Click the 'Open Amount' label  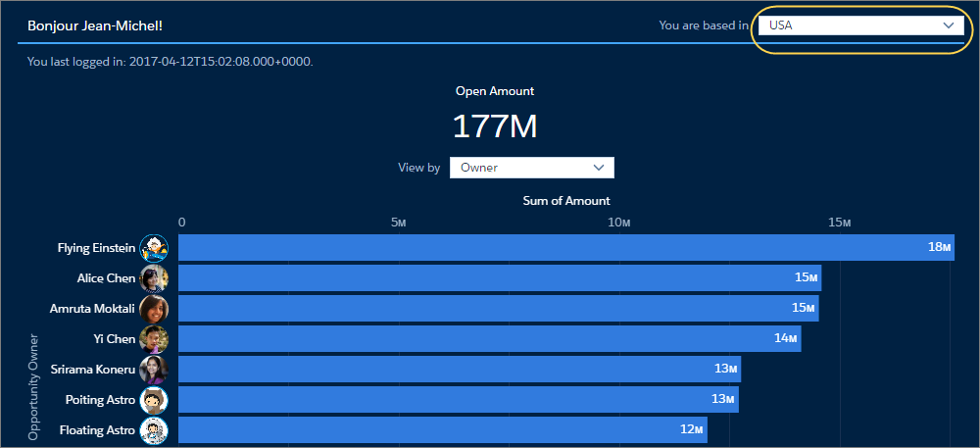tap(495, 90)
